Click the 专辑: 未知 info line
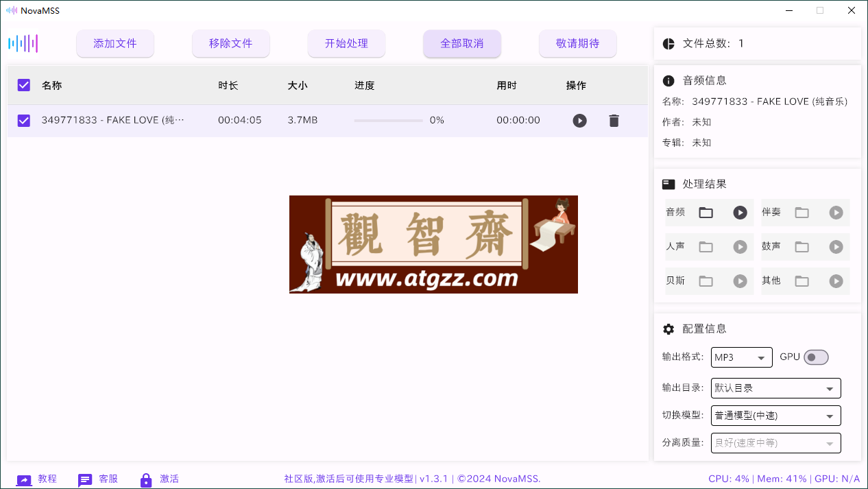Viewport: 868px width, 489px height. coord(687,143)
